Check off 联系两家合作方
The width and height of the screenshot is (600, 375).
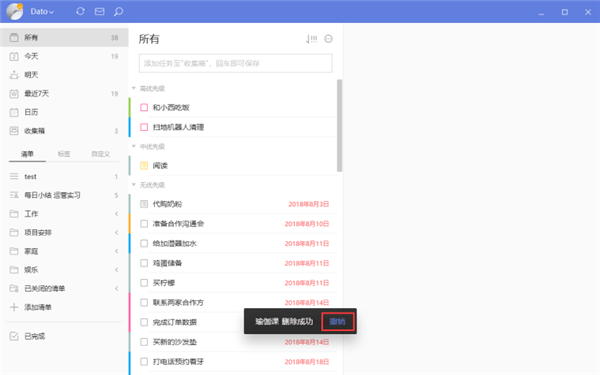pos(144,303)
